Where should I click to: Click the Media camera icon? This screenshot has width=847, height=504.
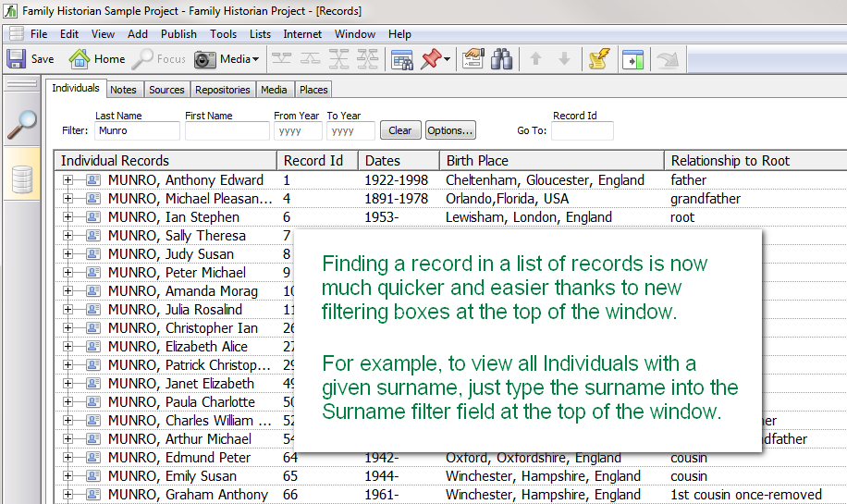(x=204, y=59)
